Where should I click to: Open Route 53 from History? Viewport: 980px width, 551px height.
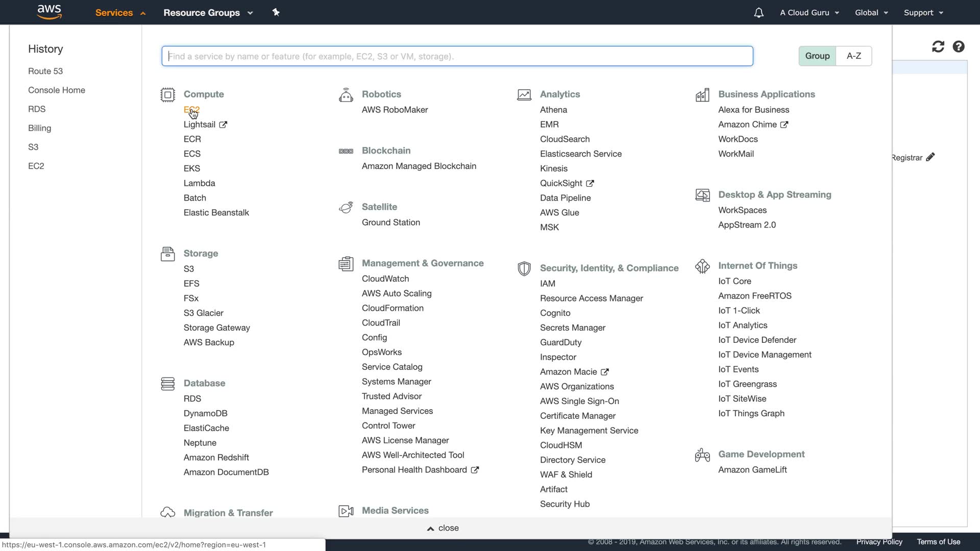(45, 71)
